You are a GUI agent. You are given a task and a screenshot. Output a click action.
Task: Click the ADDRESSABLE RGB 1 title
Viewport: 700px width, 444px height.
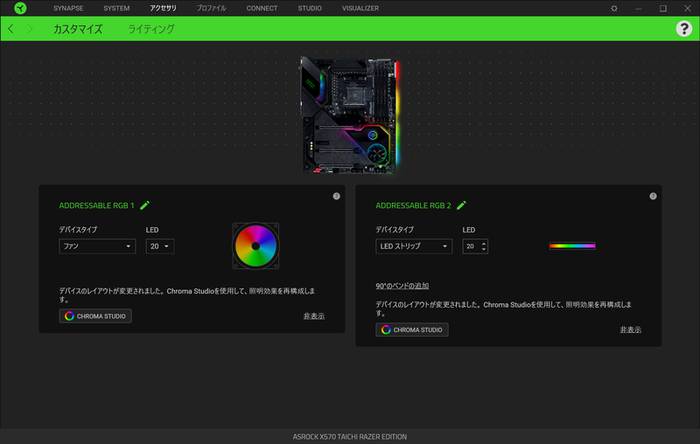96,205
